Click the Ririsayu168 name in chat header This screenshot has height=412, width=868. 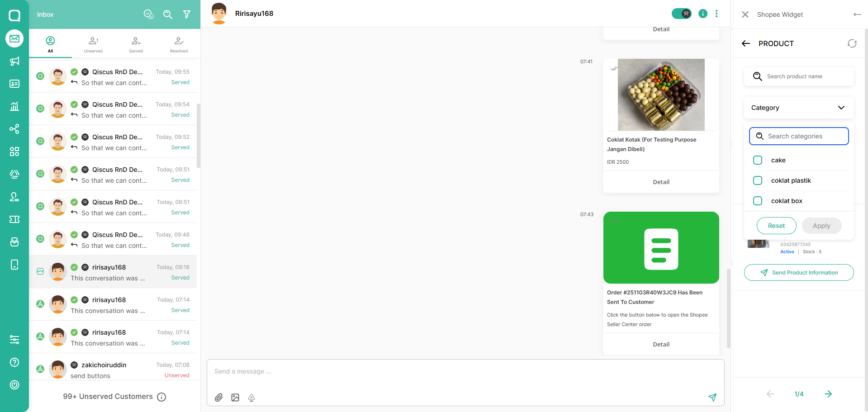(x=254, y=14)
